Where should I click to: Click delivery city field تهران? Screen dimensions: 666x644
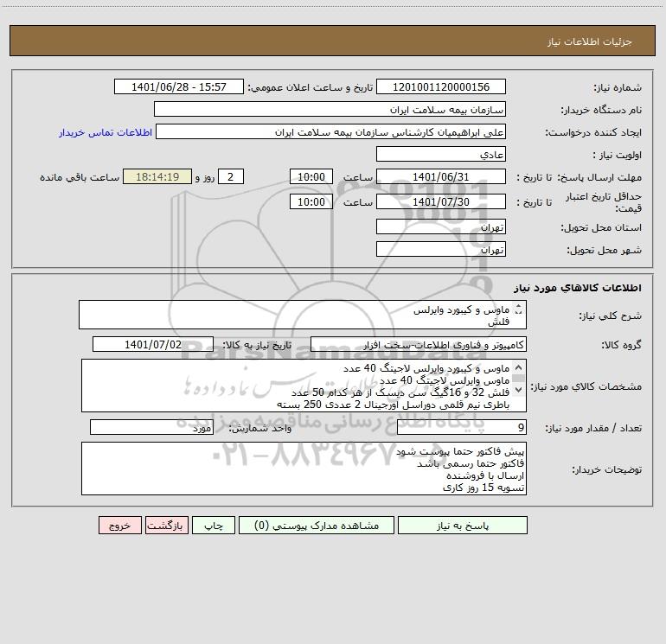tap(441, 249)
